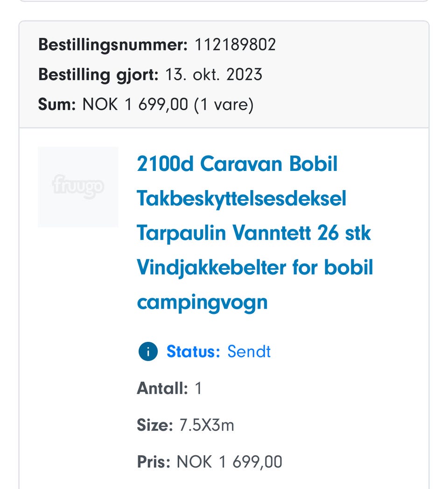Select order number 112189802
The height and width of the screenshot is (489, 448).
[235, 45]
